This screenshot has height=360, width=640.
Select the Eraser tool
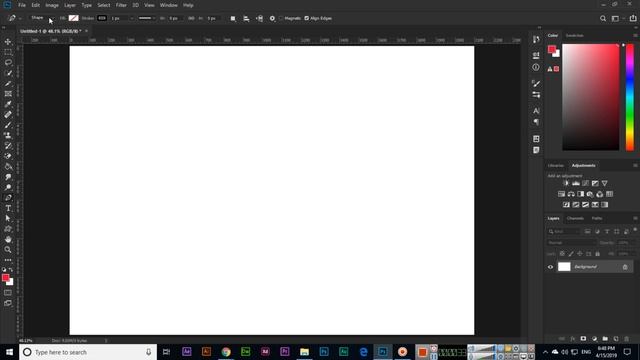[8, 156]
